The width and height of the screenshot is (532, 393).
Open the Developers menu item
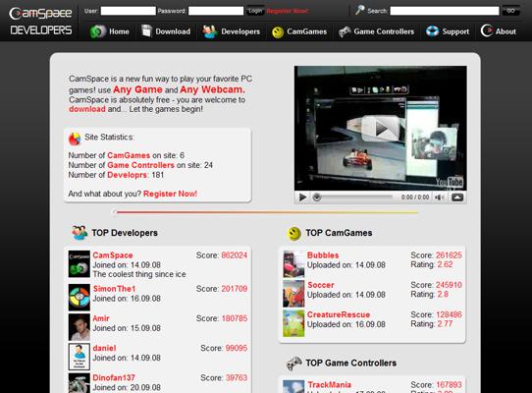point(240,31)
